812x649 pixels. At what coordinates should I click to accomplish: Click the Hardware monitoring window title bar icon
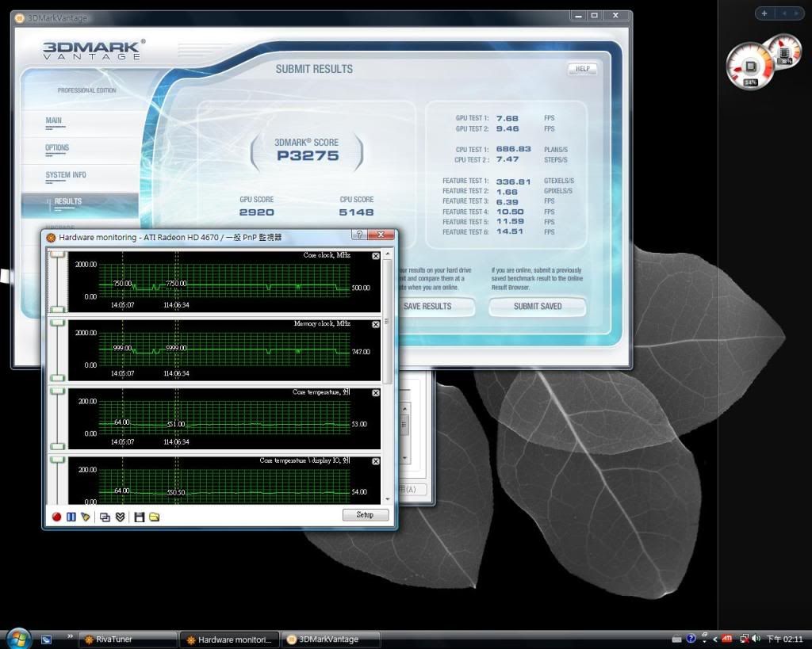click(x=51, y=238)
